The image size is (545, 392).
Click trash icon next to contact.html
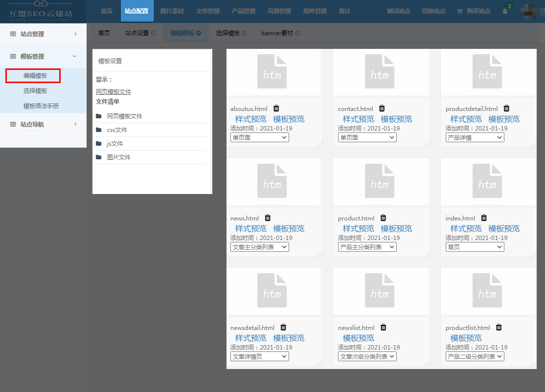pyautogui.click(x=382, y=109)
